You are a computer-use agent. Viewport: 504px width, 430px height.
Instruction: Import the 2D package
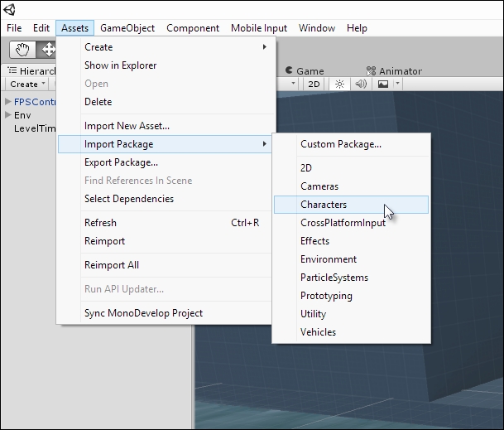coord(352,168)
